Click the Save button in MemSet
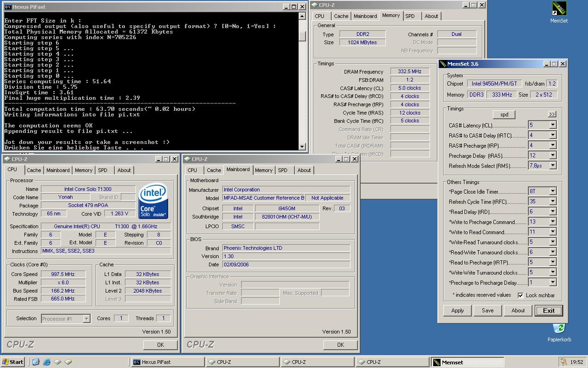Viewport: 588px width, 368px height. (x=488, y=310)
